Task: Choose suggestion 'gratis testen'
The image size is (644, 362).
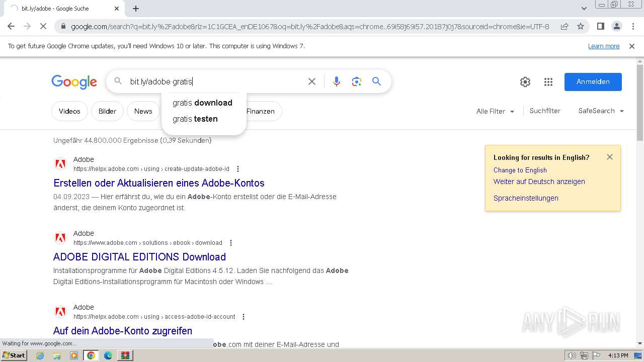Action: [x=204, y=119]
